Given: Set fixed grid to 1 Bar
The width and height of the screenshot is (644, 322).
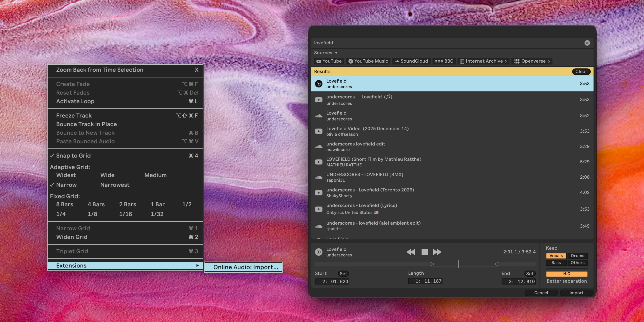Looking at the screenshot, I should point(157,204).
